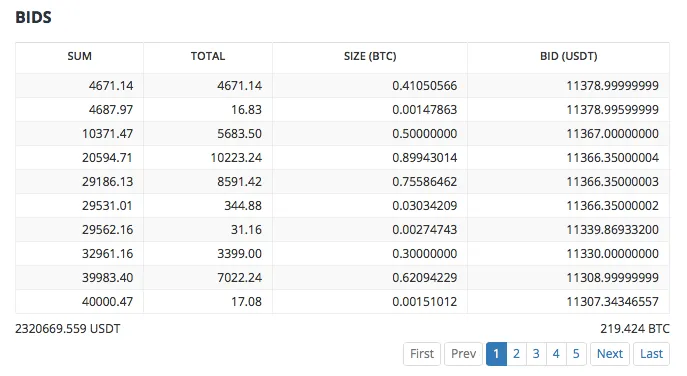Click the 2320669.559 USDT total
687x376 pixels.
68,329
